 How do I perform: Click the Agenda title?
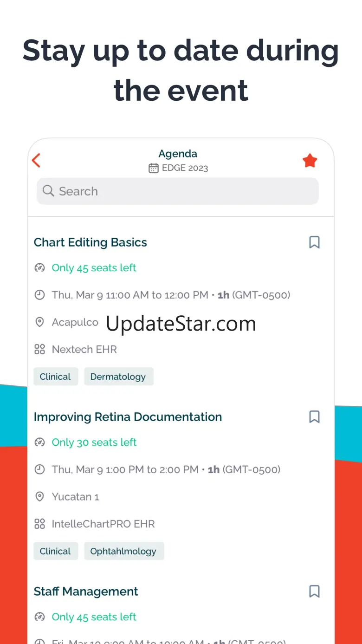(178, 154)
